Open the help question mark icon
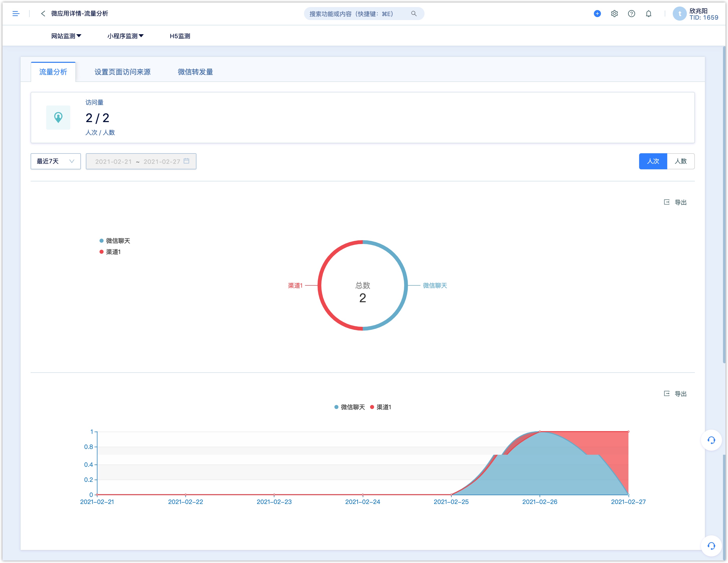 point(631,14)
